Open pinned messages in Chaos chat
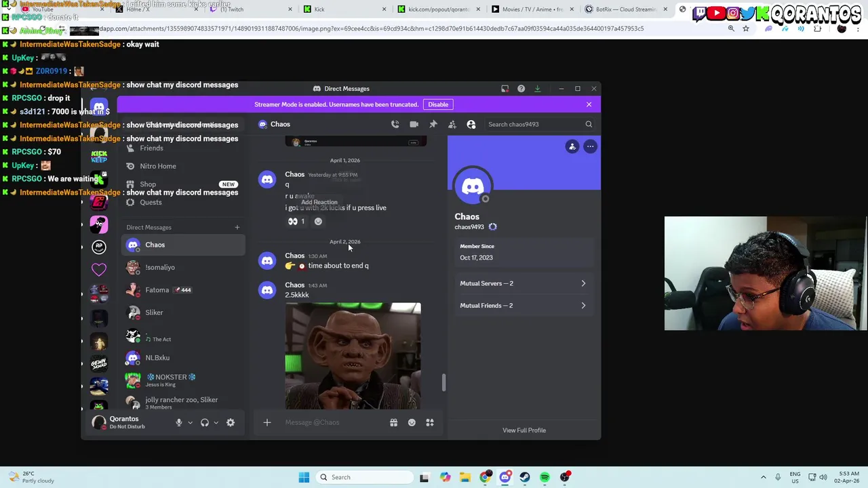The image size is (868, 488). (x=433, y=124)
